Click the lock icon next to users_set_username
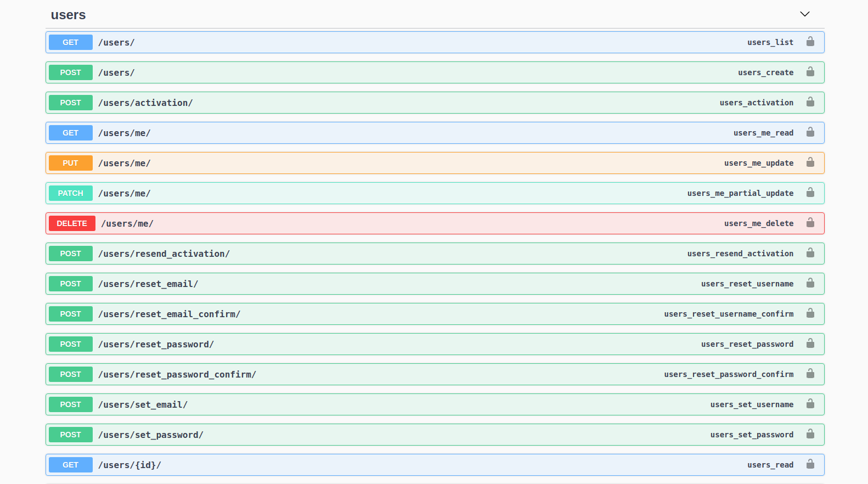Image resolution: width=868 pixels, height=484 pixels. pyautogui.click(x=810, y=404)
